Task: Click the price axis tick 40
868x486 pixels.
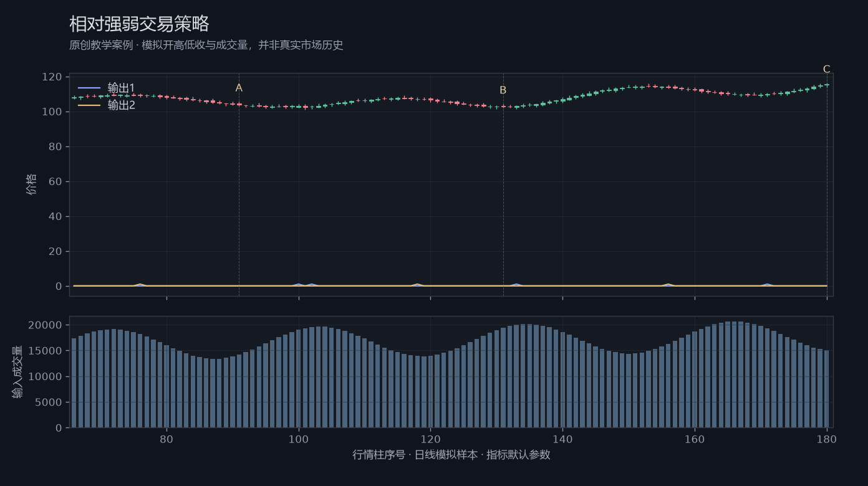Action: pyautogui.click(x=55, y=217)
